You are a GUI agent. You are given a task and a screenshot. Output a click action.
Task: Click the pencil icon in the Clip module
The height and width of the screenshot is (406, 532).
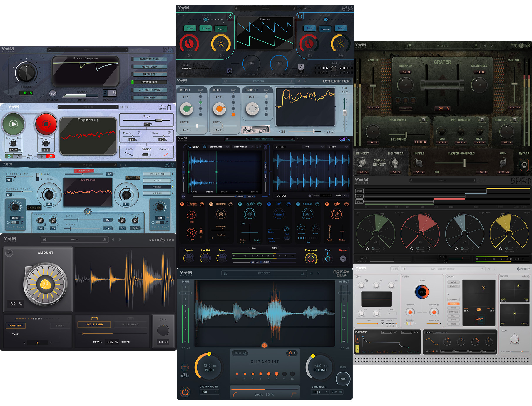(337, 214)
